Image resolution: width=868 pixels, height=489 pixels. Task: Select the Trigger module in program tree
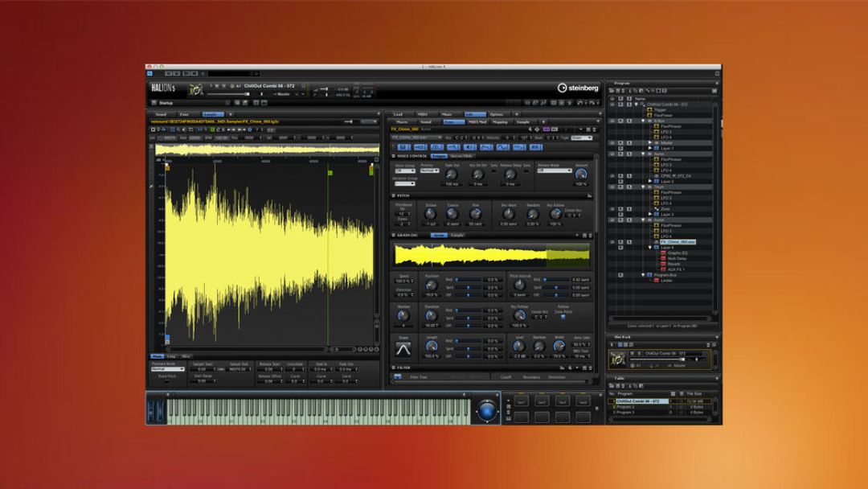point(661,109)
